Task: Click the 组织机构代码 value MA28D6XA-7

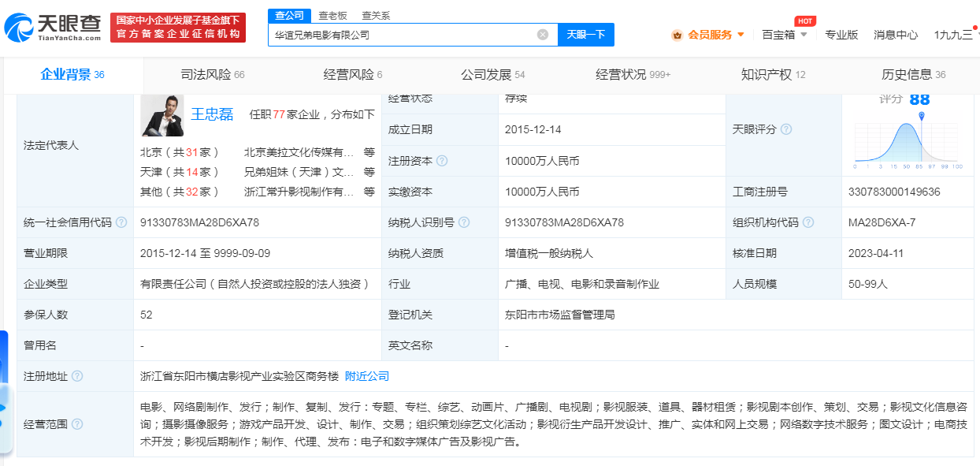Action: (x=882, y=222)
